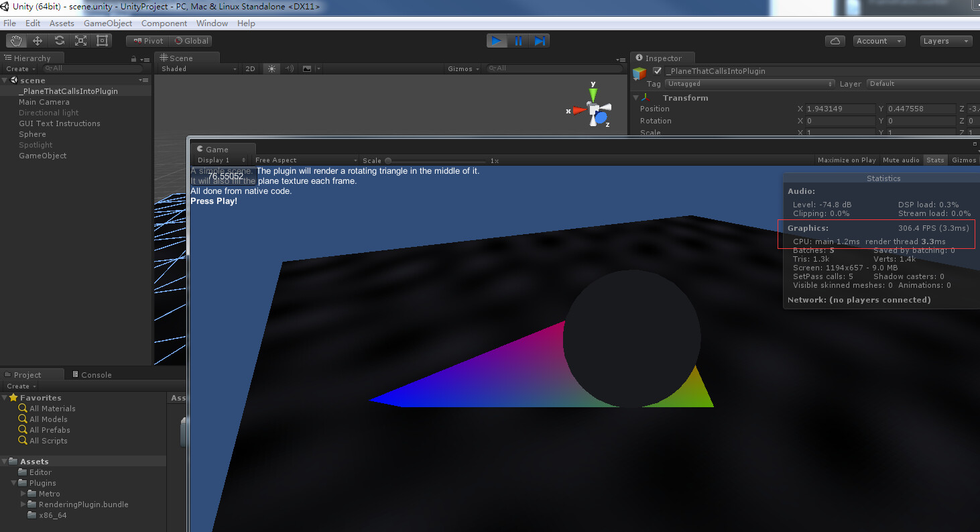Select the Scale tool
The height and width of the screenshot is (532, 980).
[x=80, y=40]
